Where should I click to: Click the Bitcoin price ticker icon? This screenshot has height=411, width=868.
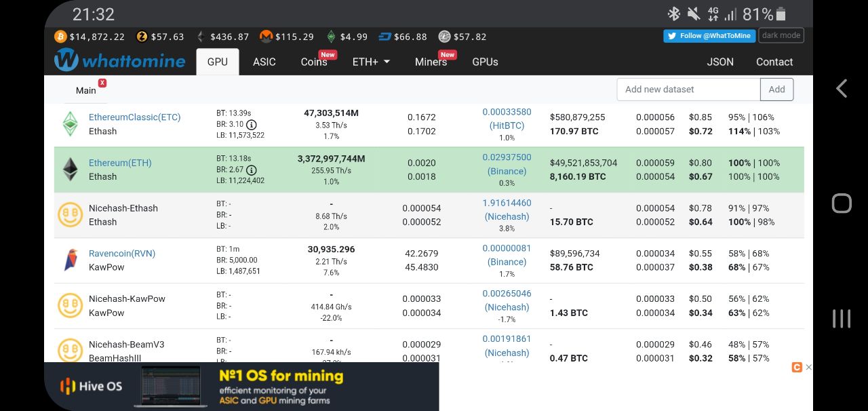(60, 37)
